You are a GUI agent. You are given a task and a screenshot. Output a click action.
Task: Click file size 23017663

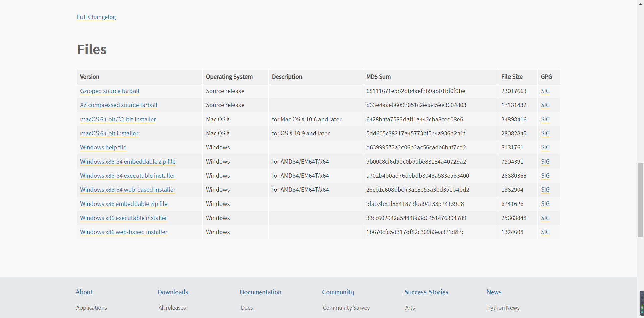click(514, 91)
